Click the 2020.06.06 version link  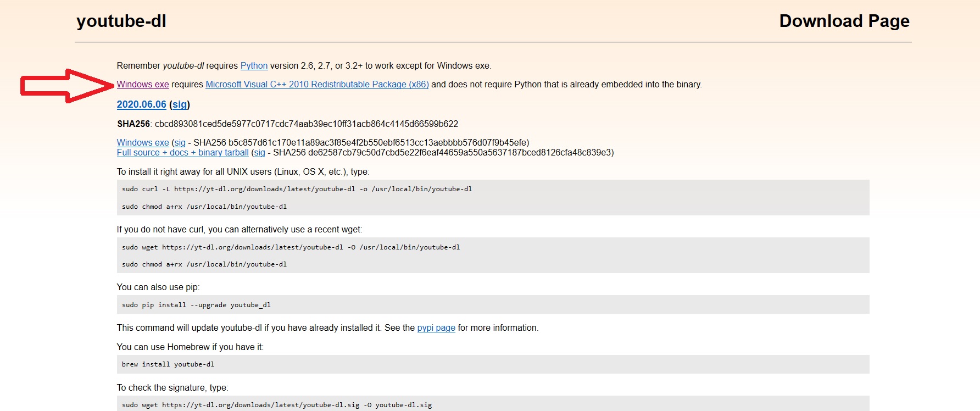141,104
